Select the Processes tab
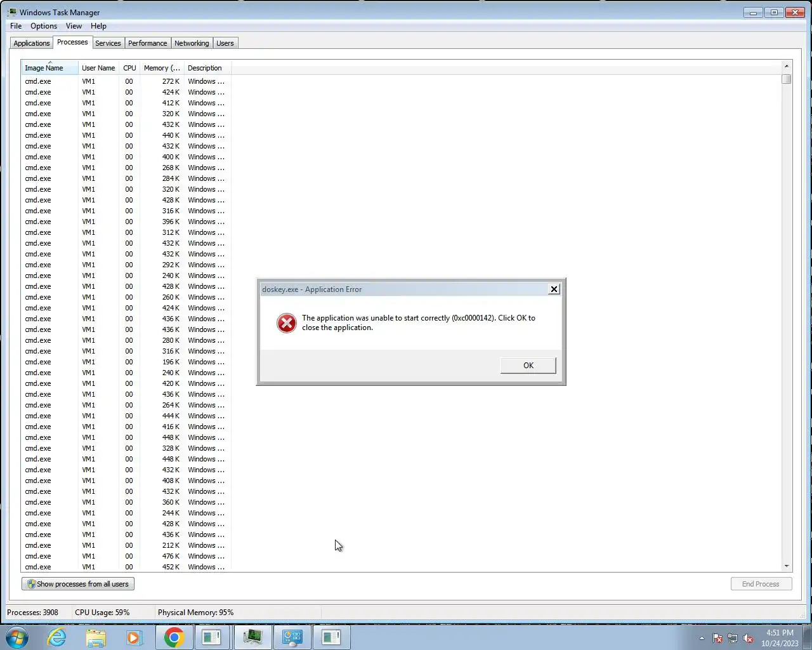The height and width of the screenshot is (650, 812). 72,42
